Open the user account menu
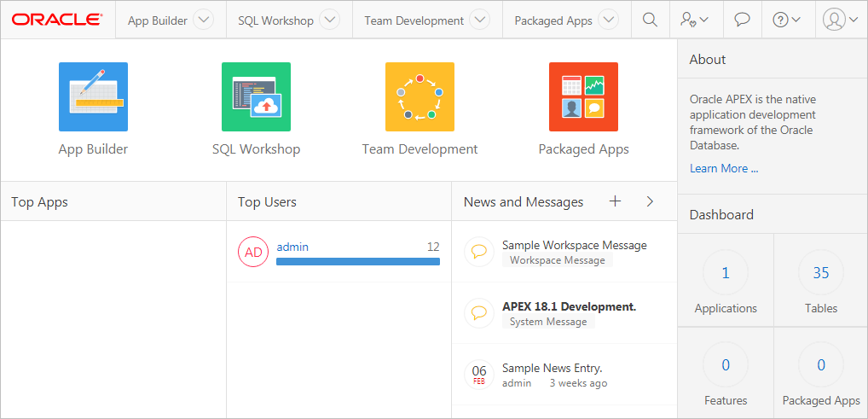The width and height of the screenshot is (868, 419). pos(841,20)
